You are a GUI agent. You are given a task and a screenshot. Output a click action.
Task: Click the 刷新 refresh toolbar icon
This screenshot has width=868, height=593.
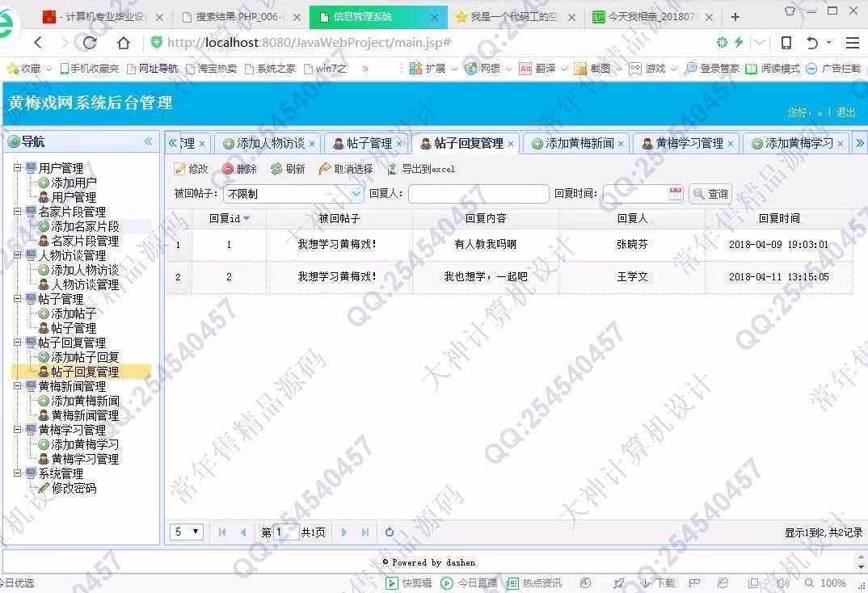tap(276, 170)
